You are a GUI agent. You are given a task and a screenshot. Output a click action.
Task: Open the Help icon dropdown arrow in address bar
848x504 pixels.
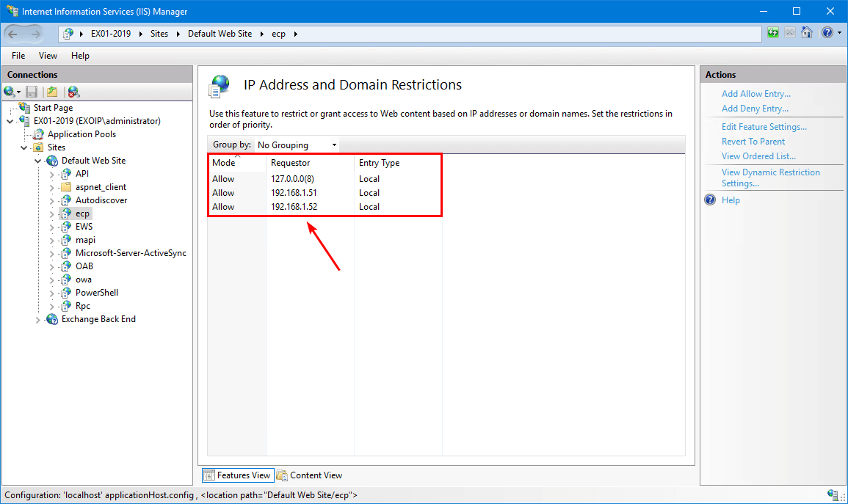tap(839, 33)
